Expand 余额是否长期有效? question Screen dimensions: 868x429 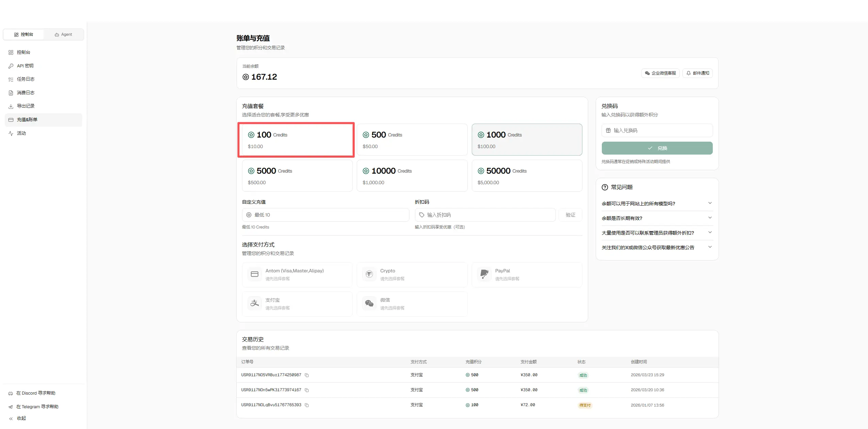[x=657, y=218]
